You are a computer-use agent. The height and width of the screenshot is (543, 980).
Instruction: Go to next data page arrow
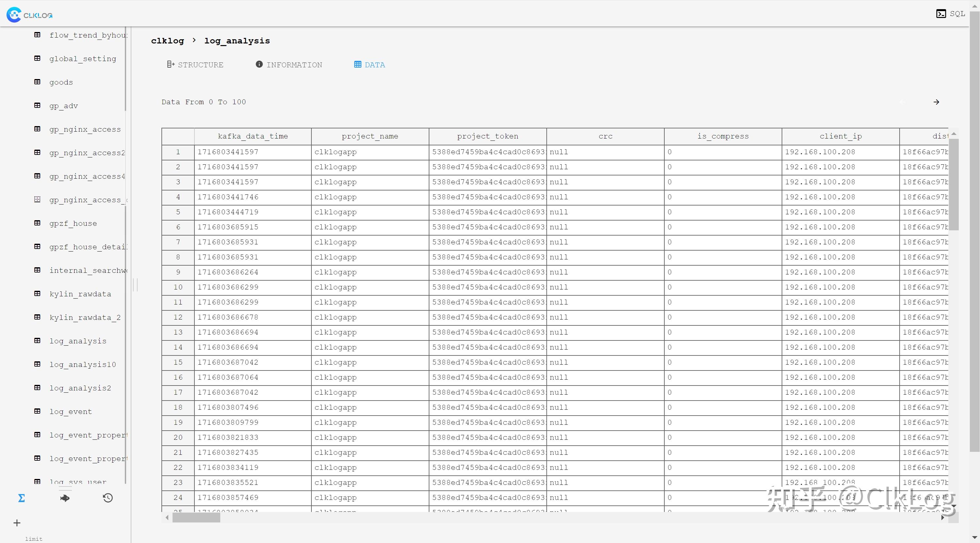tap(936, 102)
